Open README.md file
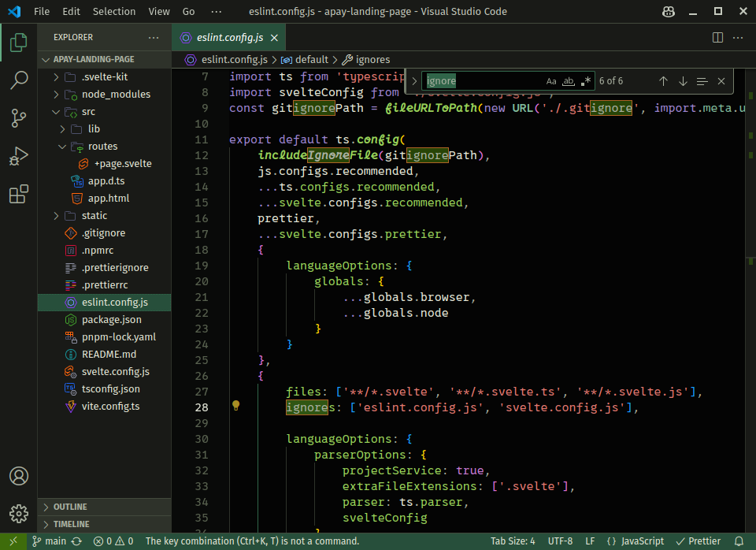The width and height of the screenshot is (756, 550). [105, 354]
